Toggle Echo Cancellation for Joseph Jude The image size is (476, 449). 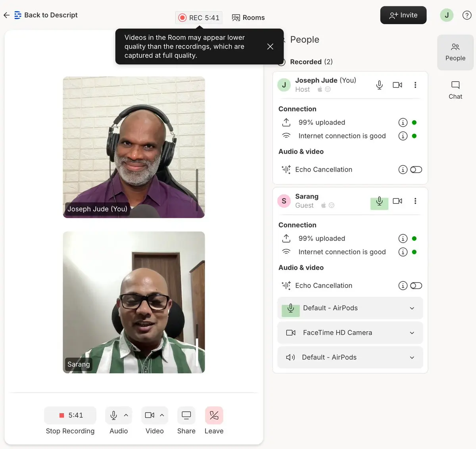click(416, 170)
